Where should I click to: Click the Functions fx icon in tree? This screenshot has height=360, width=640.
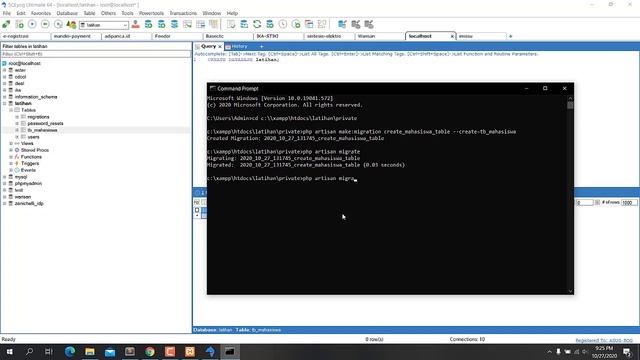(17, 157)
